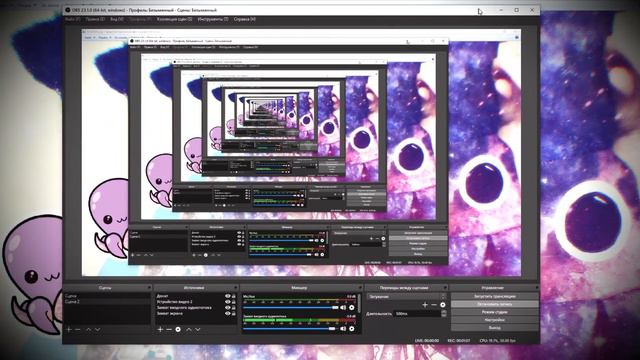Viewport: 640px width, 360px height.
Task: Mute Захват входного аудиопотока speaker icon in mixer
Action: (343, 329)
